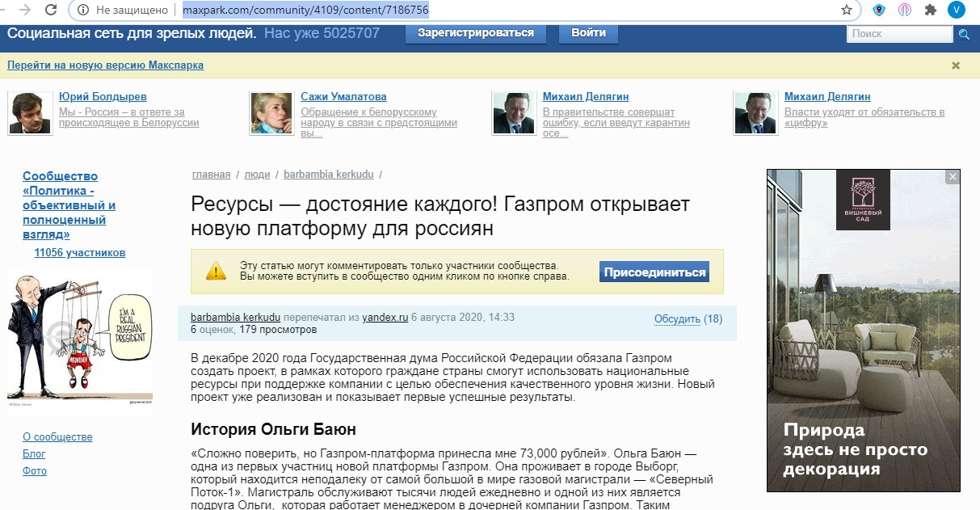
Task: Click the forward navigation arrow
Action: (x=25, y=10)
